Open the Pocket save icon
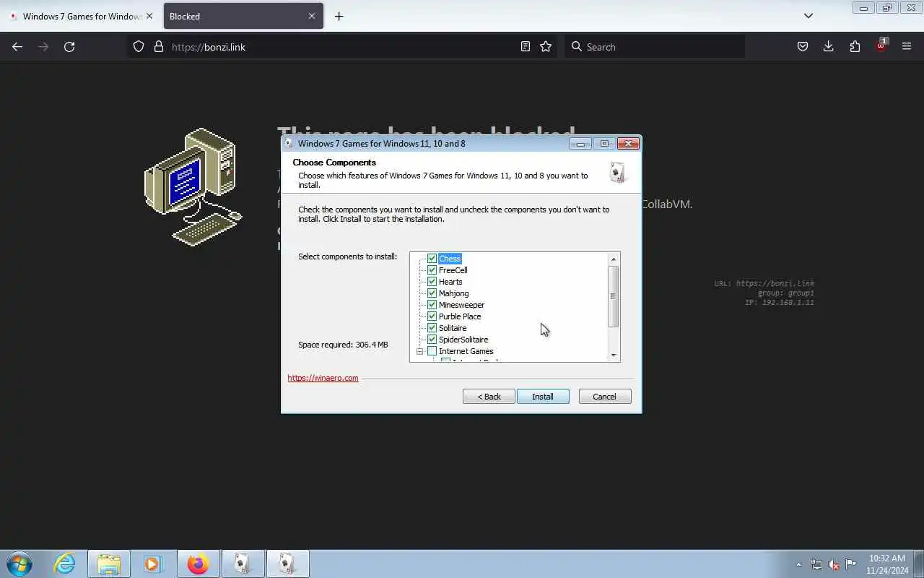924x578 pixels. (802, 46)
